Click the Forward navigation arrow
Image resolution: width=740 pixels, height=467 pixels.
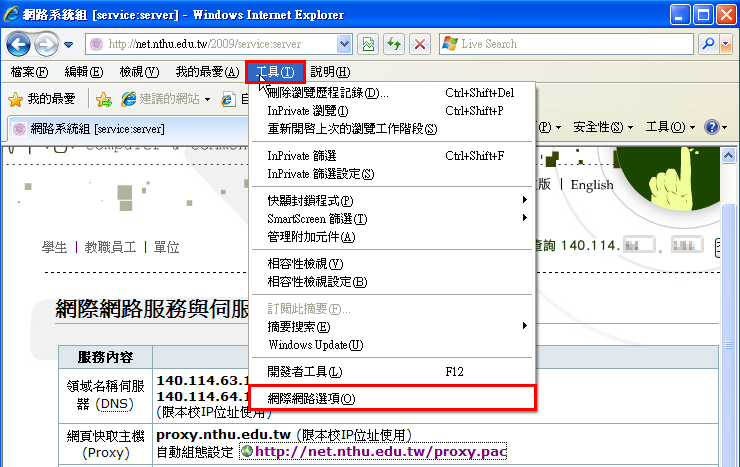point(46,44)
